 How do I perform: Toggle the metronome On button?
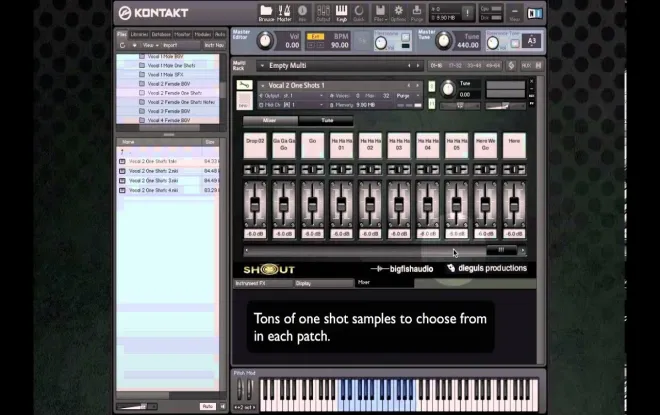(405, 37)
